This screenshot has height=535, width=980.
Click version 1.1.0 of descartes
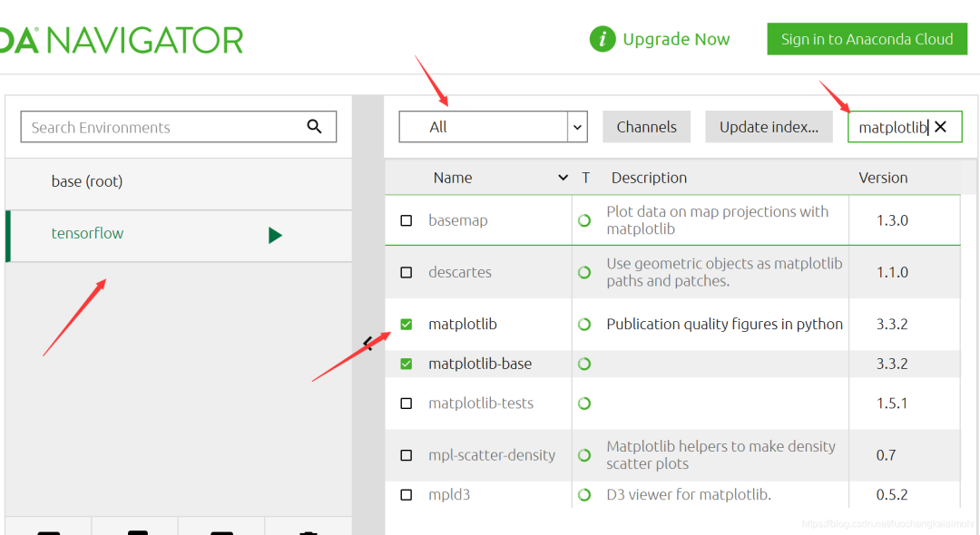click(892, 272)
